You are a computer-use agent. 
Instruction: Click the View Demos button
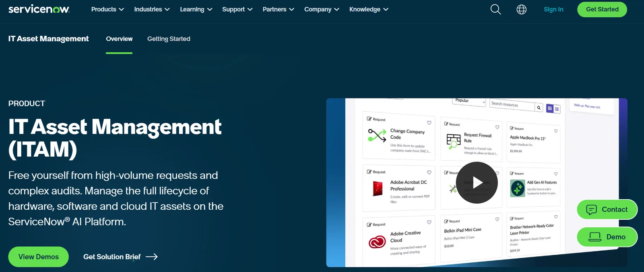[39, 257]
